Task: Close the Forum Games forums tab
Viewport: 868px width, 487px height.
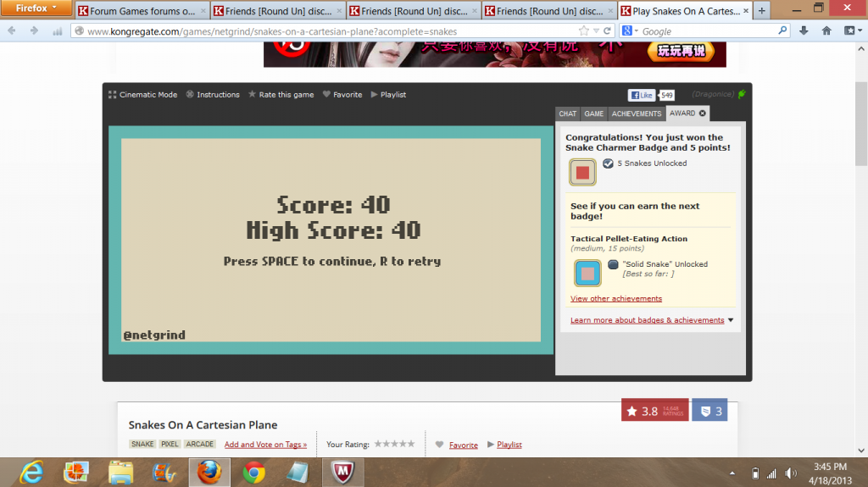Action: coord(203,10)
